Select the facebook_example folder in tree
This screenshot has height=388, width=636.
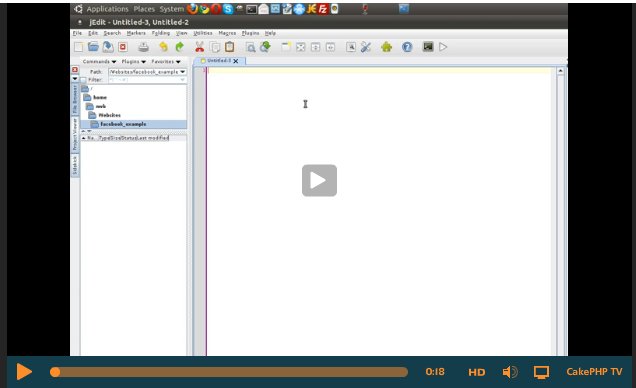click(x=118, y=124)
